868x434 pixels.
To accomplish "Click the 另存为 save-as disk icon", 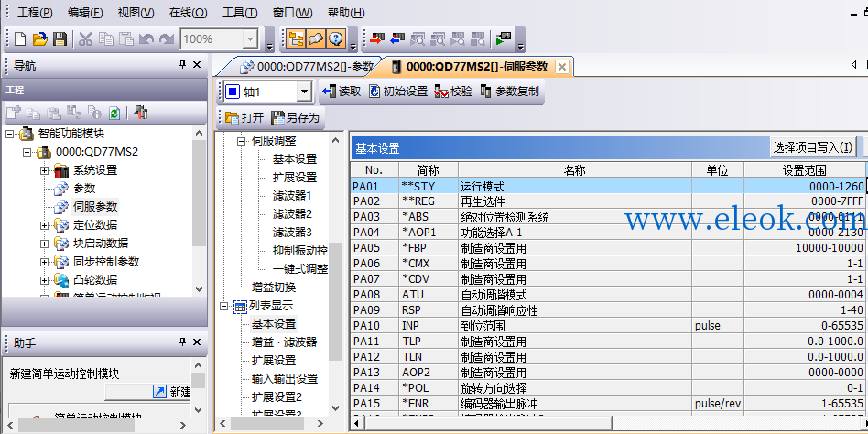I will (x=277, y=117).
